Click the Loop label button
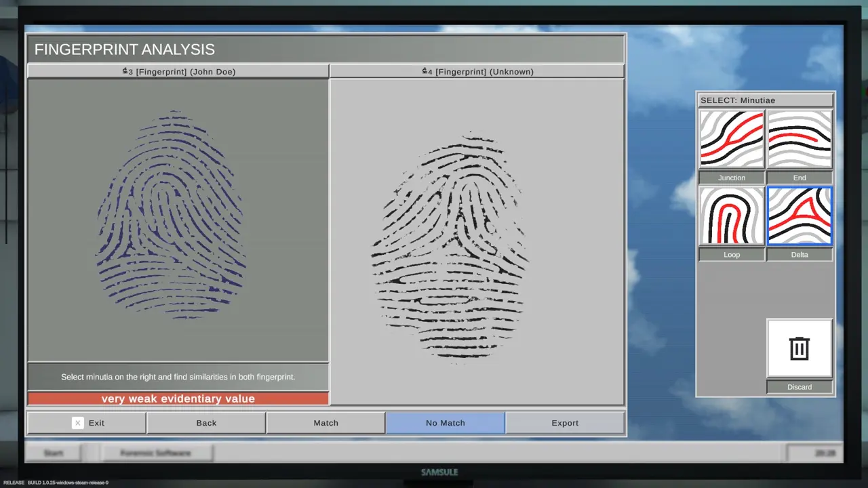The image size is (868, 488). click(x=732, y=254)
